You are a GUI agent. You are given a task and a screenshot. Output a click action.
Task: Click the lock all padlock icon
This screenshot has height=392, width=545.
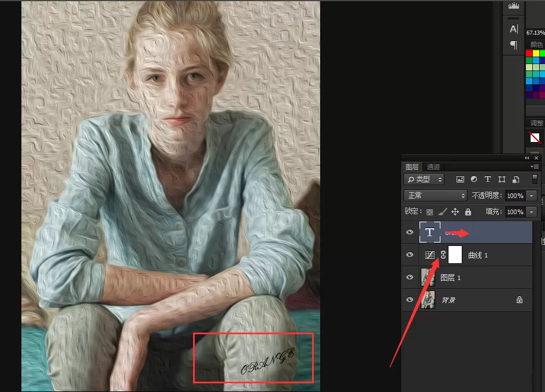point(468,212)
